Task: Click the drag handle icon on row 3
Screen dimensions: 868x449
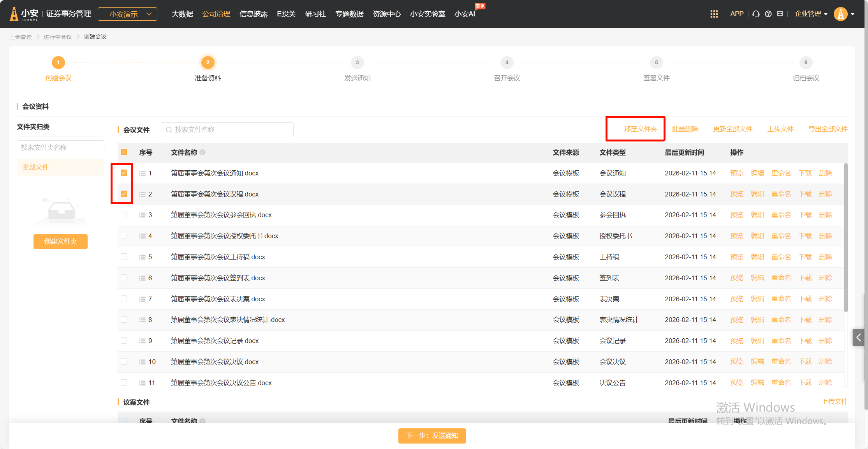Action: (x=142, y=215)
